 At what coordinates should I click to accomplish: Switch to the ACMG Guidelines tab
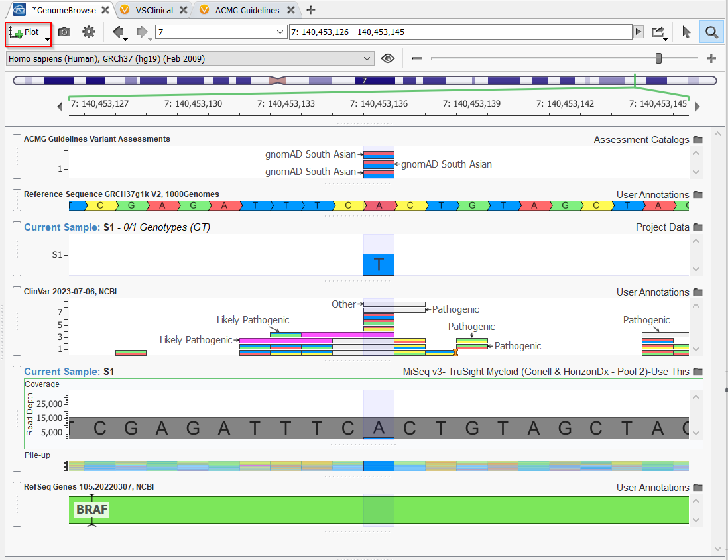click(247, 10)
